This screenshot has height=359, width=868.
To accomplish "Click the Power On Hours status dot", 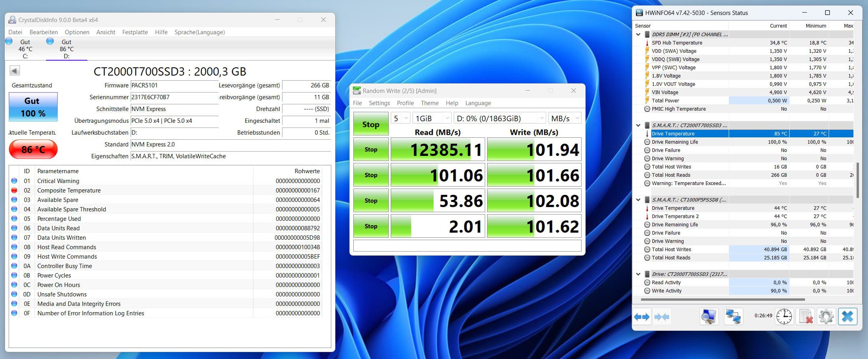I will [14, 285].
